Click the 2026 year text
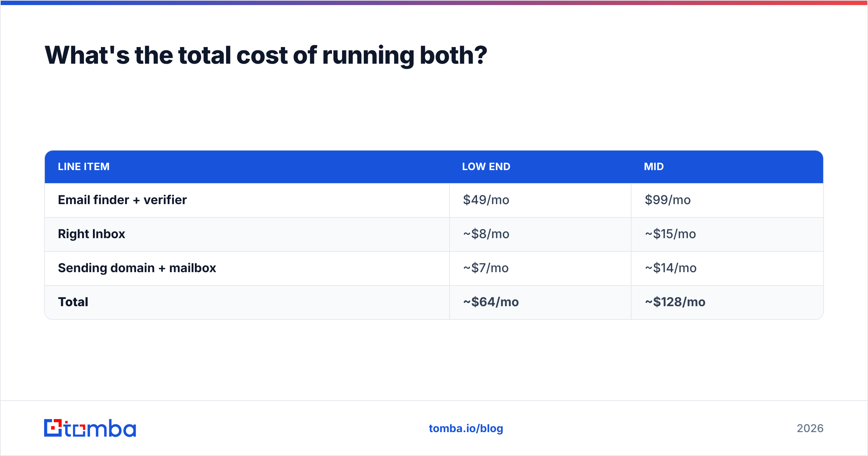The height and width of the screenshot is (456, 868). [x=810, y=428]
